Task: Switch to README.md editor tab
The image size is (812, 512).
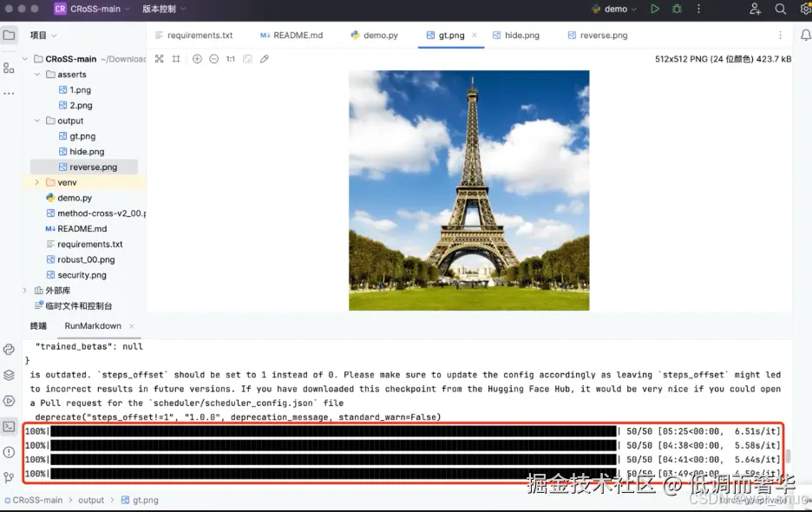Action: tap(291, 36)
